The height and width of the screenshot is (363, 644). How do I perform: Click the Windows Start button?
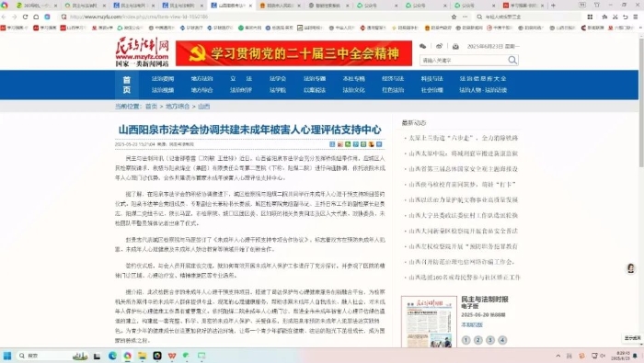coord(7,356)
